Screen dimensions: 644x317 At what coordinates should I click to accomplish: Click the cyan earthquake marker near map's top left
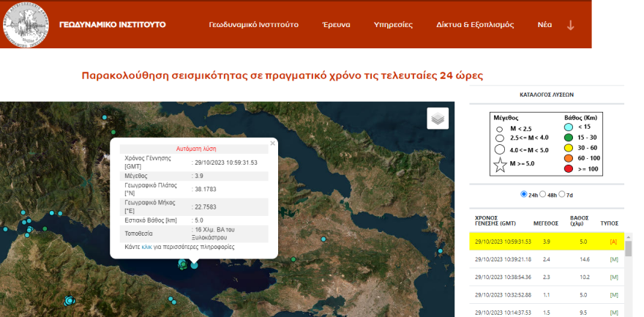pyautogui.click(x=105, y=117)
